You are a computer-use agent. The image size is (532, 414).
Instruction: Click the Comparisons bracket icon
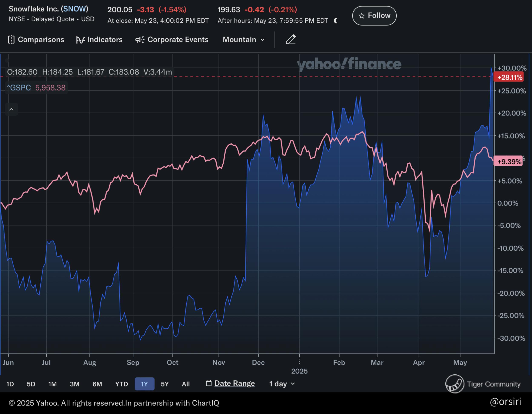coord(11,39)
